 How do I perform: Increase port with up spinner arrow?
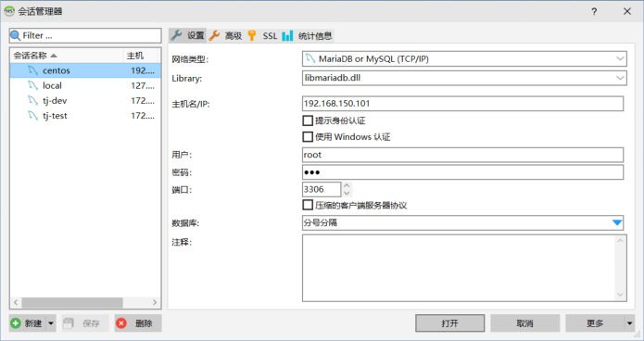347,185
